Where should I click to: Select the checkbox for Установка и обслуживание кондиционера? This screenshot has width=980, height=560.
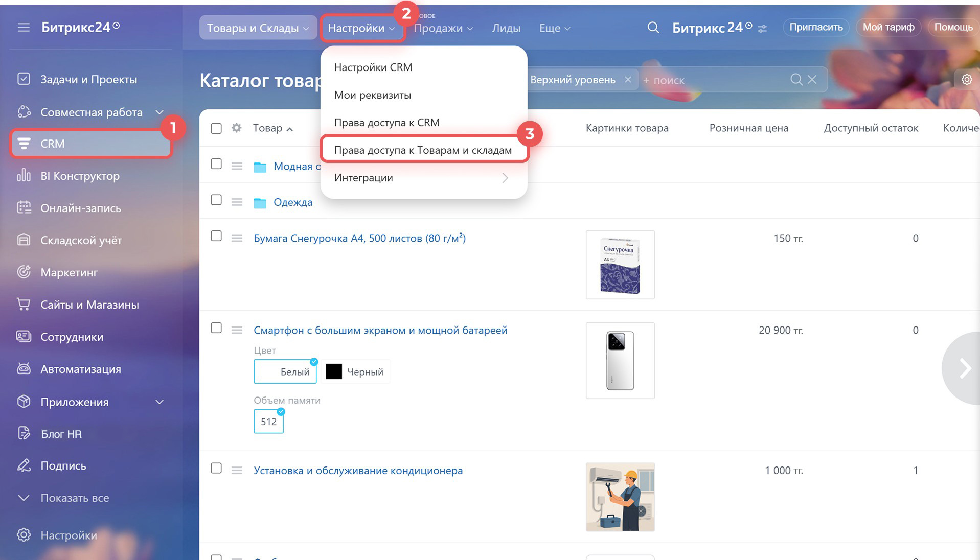216,469
